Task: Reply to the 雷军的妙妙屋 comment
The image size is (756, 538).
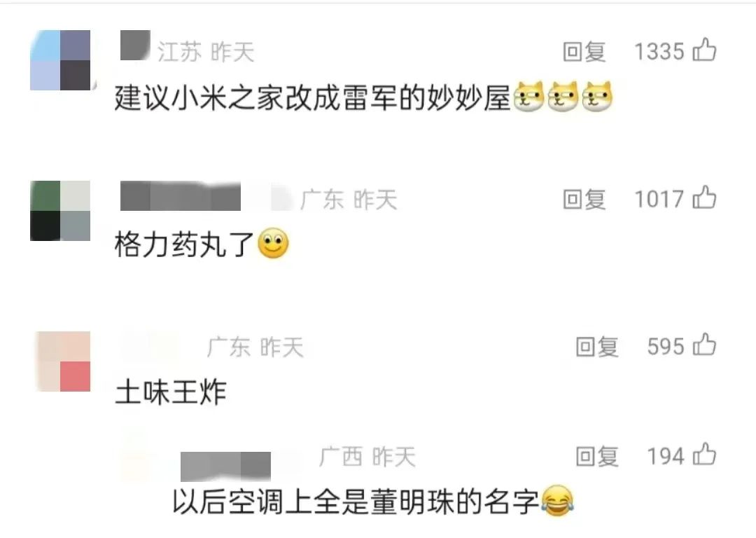Action: pos(584,52)
